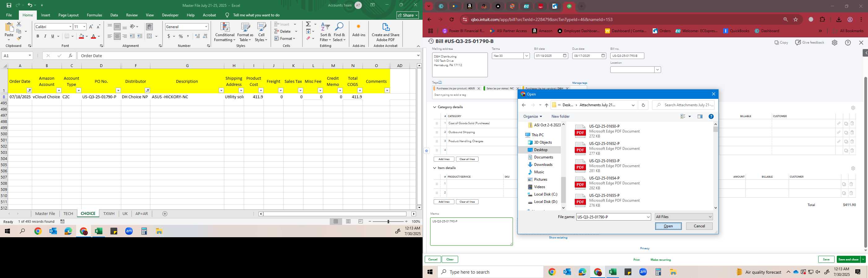Open the Order Date column filter dropdown

coord(29,90)
